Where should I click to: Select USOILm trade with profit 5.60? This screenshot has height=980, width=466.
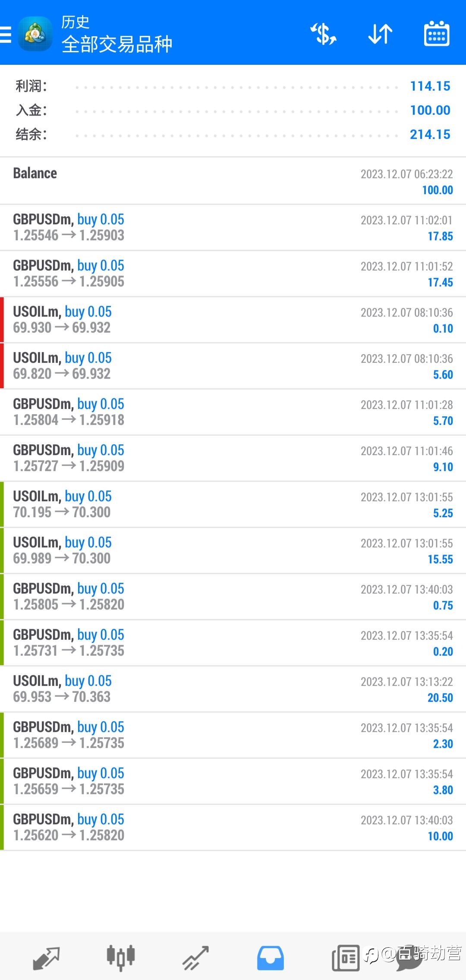pyautogui.click(x=233, y=366)
